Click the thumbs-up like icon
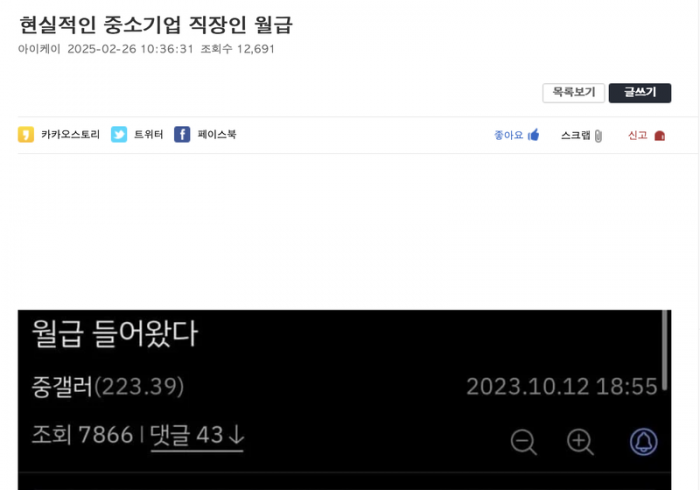Screen dimensions: 700x490 coord(533,135)
